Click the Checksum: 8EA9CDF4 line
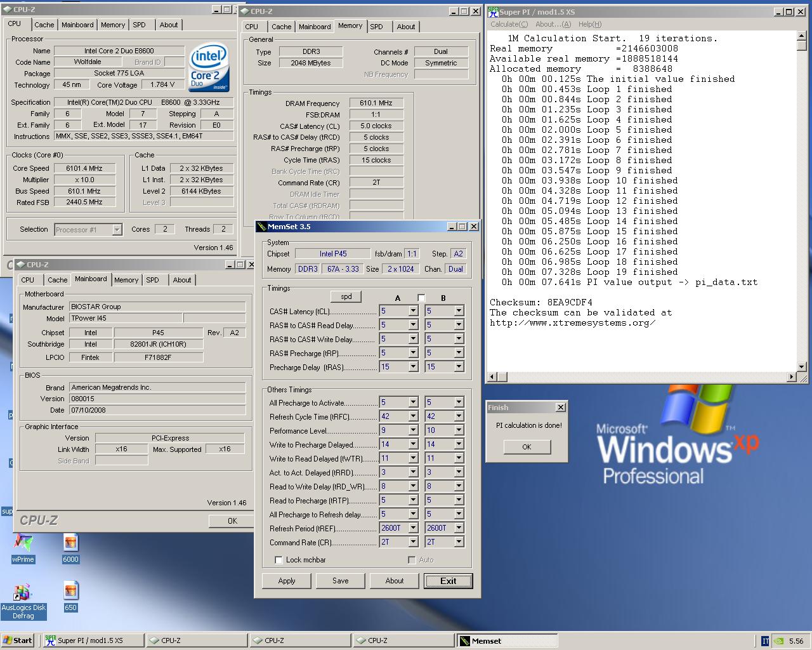 pyautogui.click(x=541, y=302)
